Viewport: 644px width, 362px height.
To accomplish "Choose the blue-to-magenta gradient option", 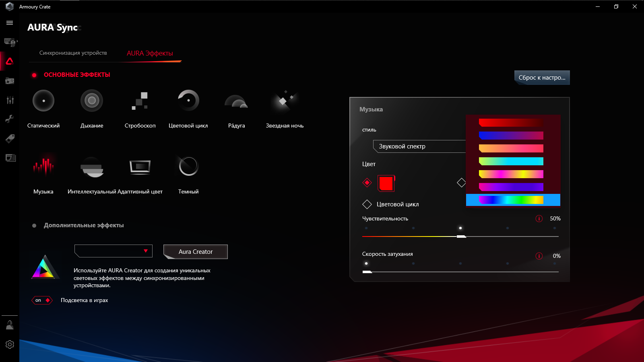I will click(x=511, y=136).
